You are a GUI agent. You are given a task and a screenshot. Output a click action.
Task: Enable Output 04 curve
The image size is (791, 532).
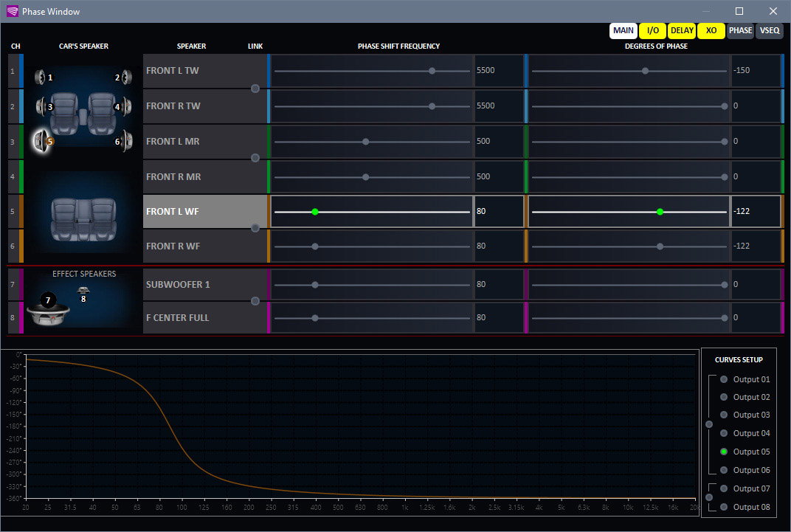tap(724, 433)
